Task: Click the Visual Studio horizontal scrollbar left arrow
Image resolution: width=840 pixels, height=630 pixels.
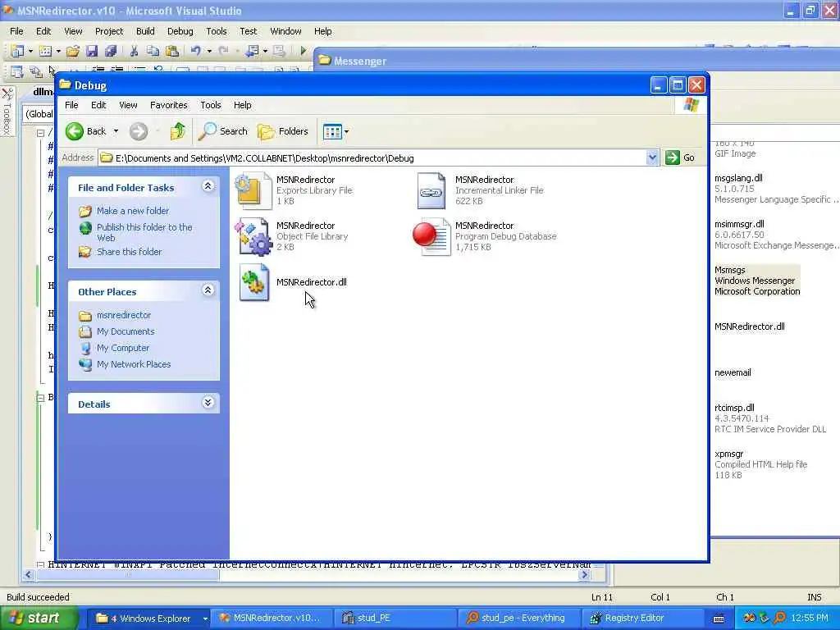Action: tap(29, 575)
